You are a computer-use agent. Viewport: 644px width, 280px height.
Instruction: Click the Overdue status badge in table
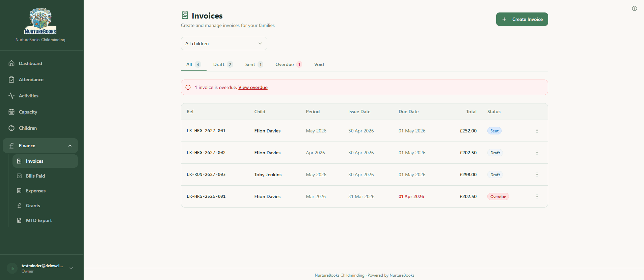click(498, 196)
